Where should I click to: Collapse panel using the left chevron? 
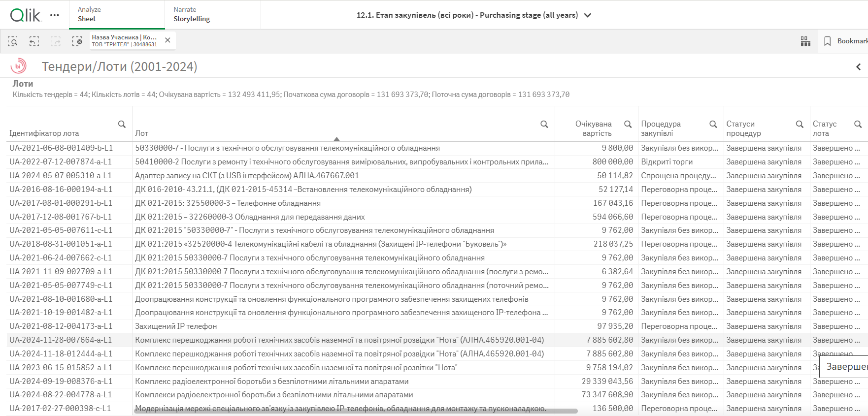858,67
